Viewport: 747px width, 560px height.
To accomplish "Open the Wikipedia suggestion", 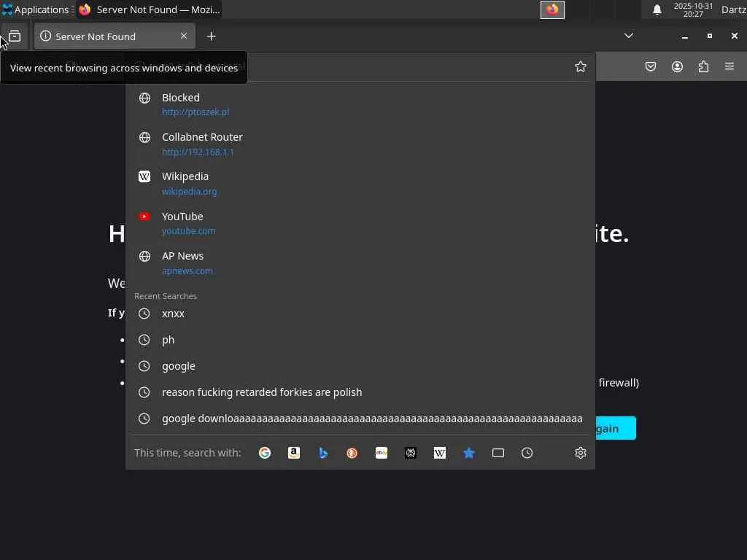I will click(x=360, y=183).
